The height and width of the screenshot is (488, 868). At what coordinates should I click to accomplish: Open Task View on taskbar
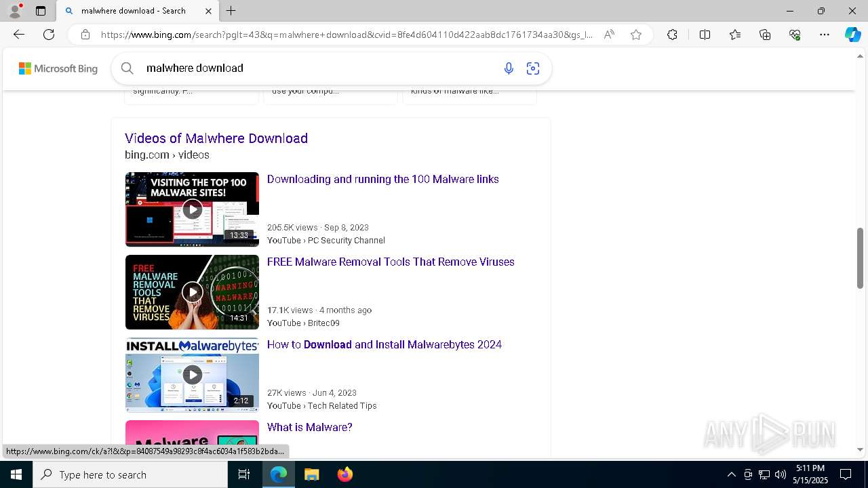coord(244,474)
